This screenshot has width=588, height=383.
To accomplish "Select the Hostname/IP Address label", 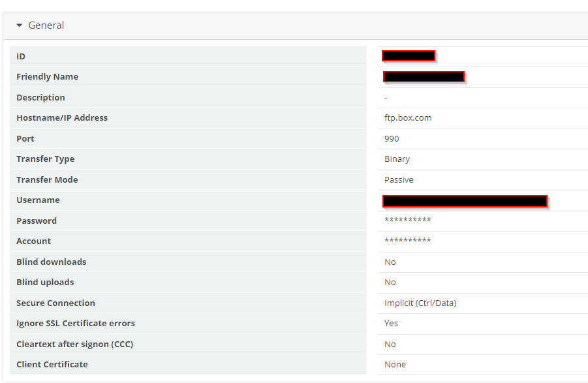I will pos(62,117).
